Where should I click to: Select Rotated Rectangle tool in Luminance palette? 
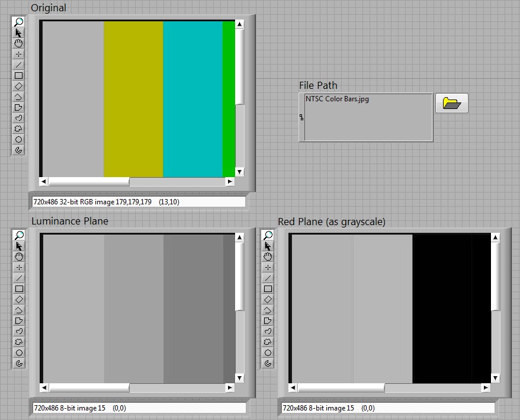(19, 300)
